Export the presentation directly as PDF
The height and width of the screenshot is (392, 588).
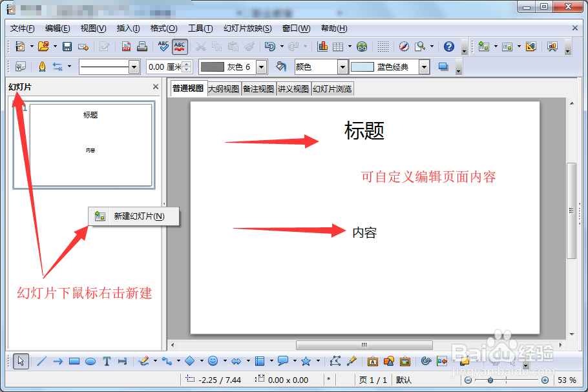(x=126, y=46)
